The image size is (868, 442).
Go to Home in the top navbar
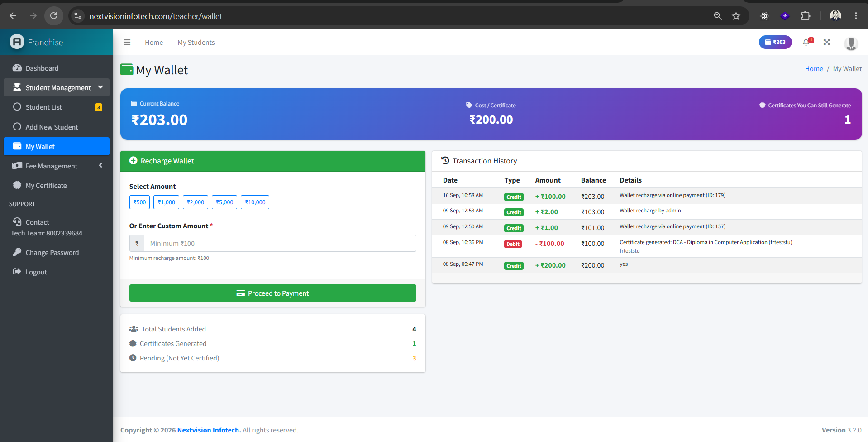click(154, 43)
